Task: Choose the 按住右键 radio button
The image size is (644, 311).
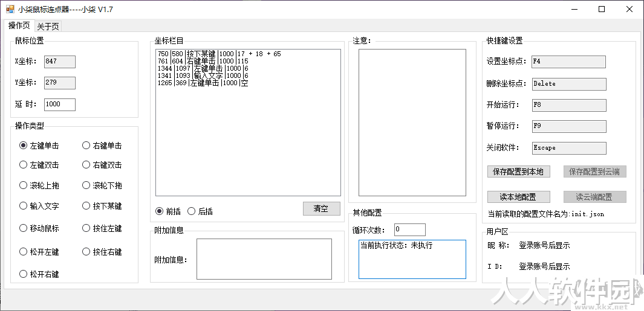Action: pos(102,252)
